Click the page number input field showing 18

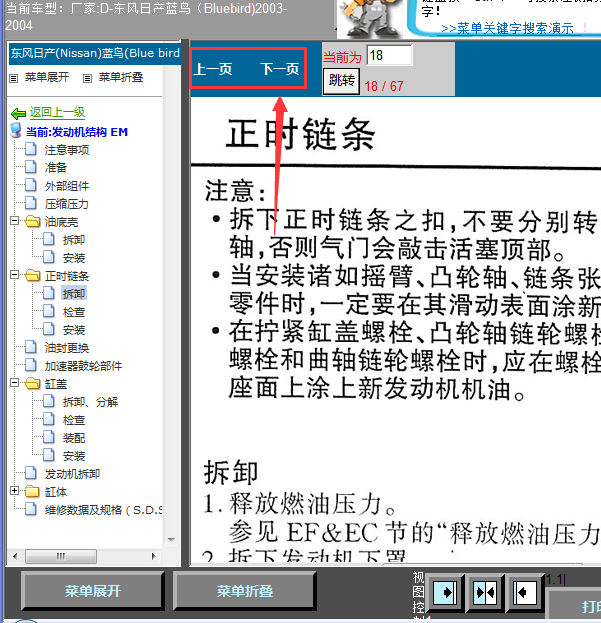pos(390,55)
